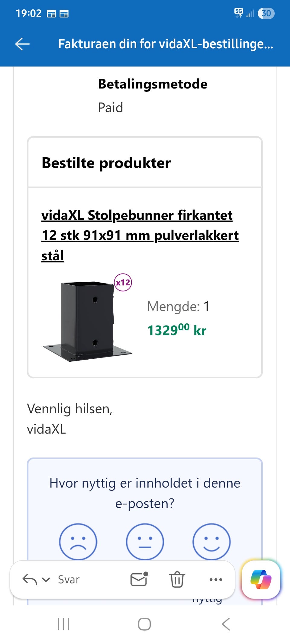
Task: Tap the battery indicator in status bar
Action: click(266, 13)
